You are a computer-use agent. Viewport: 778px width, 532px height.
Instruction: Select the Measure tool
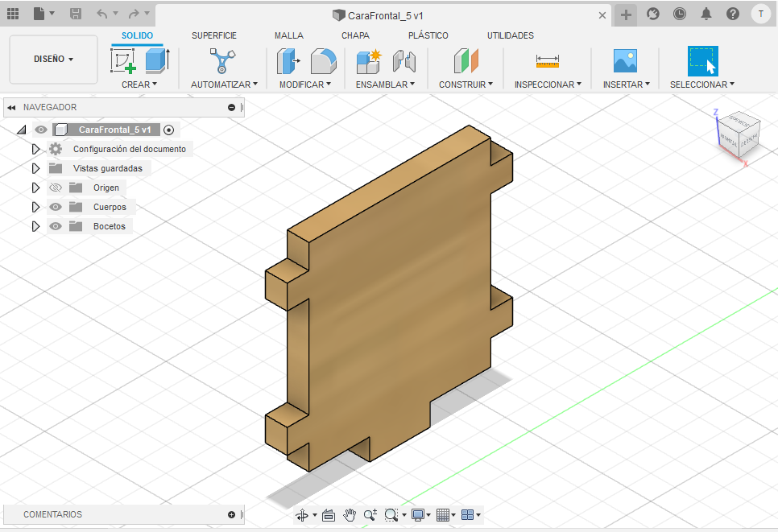click(x=548, y=61)
